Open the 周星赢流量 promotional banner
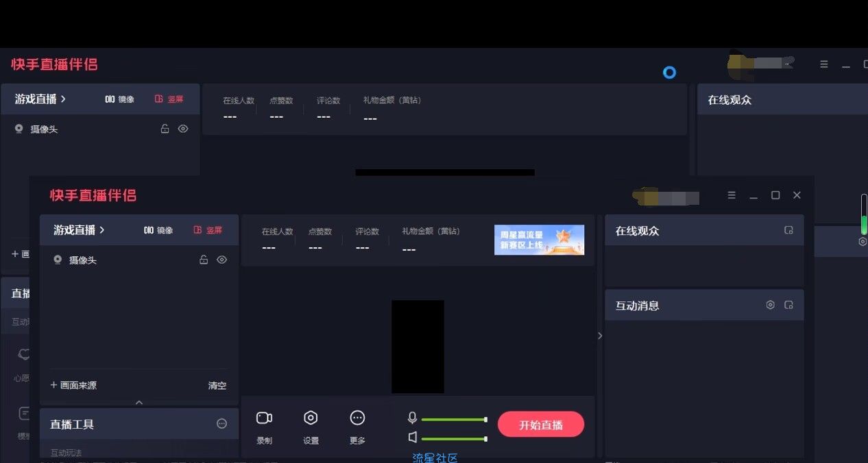868x463 pixels. point(539,240)
